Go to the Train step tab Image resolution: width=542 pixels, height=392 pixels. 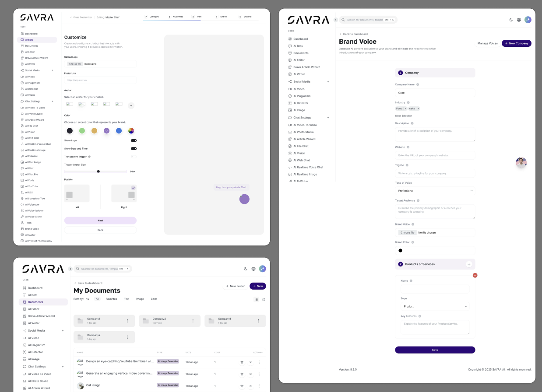click(x=197, y=17)
